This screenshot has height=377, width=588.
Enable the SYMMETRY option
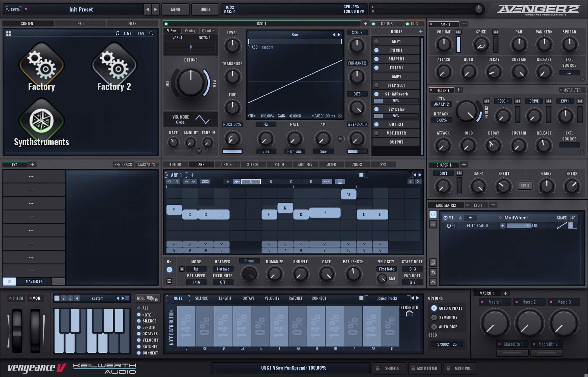[x=434, y=318]
